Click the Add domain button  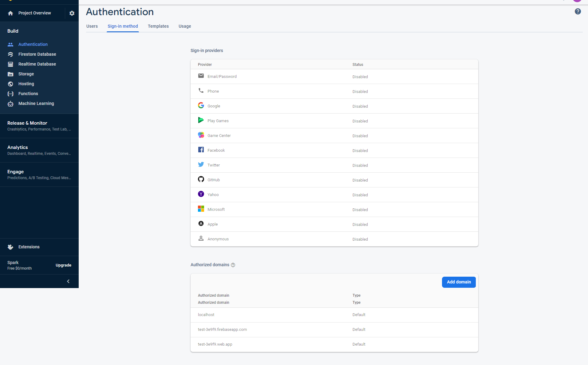point(459,282)
